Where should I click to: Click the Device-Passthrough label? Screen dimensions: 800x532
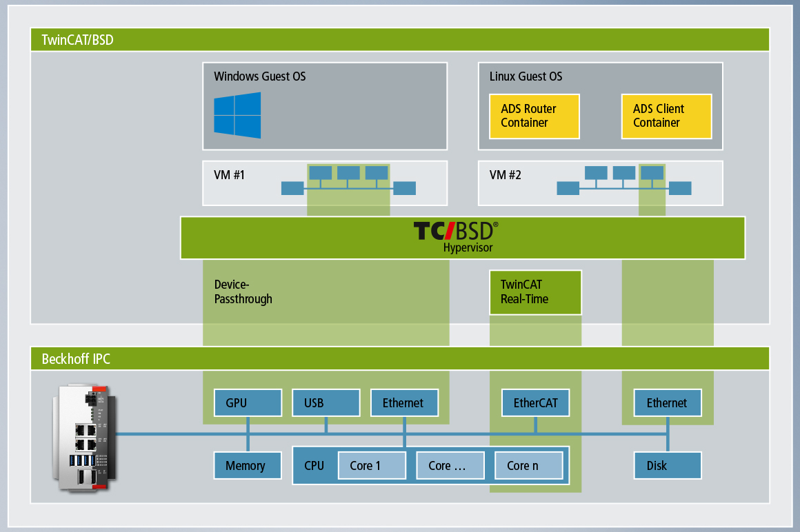[243, 292]
